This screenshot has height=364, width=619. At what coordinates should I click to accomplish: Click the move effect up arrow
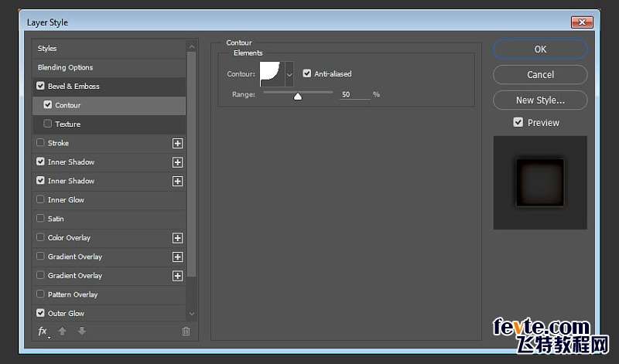63,332
